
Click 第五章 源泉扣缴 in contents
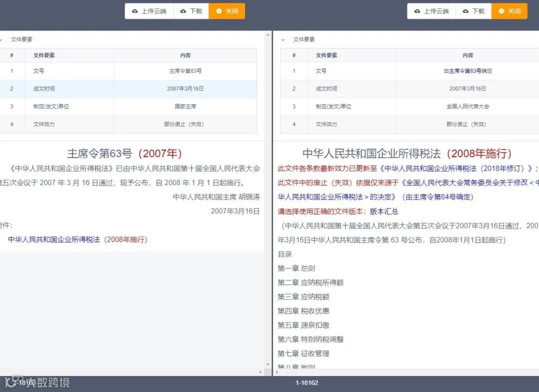point(303,325)
